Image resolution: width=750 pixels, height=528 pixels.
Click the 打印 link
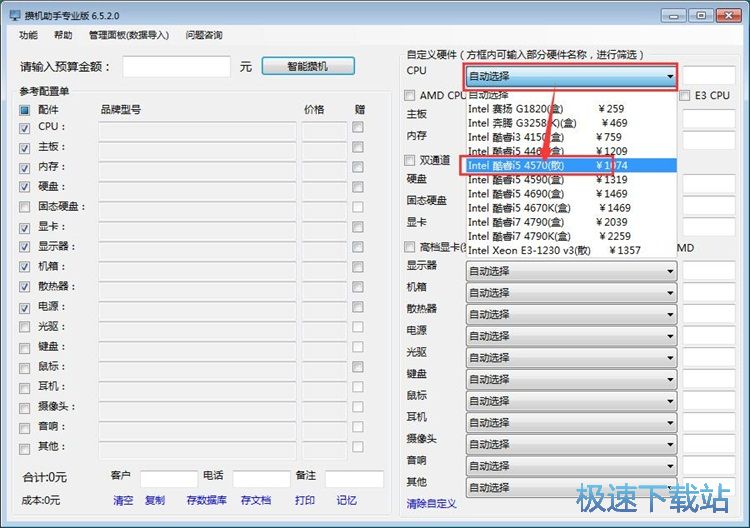[305, 500]
